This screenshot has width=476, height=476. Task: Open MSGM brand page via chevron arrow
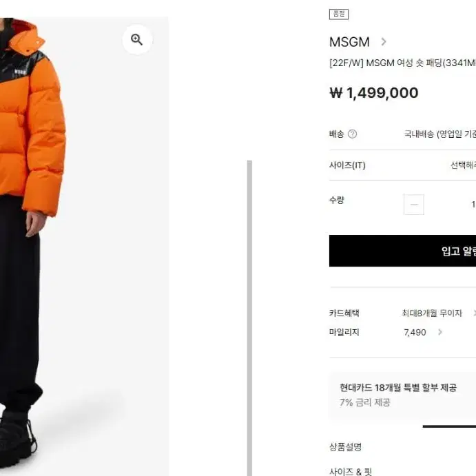(x=384, y=41)
